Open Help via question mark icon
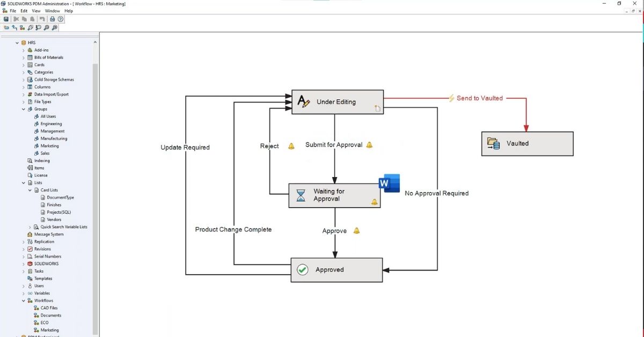The image size is (644, 337). tap(61, 19)
